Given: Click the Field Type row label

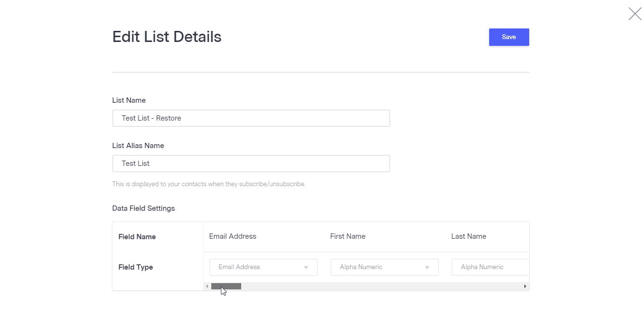Looking at the screenshot, I should pyautogui.click(x=136, y=267).
